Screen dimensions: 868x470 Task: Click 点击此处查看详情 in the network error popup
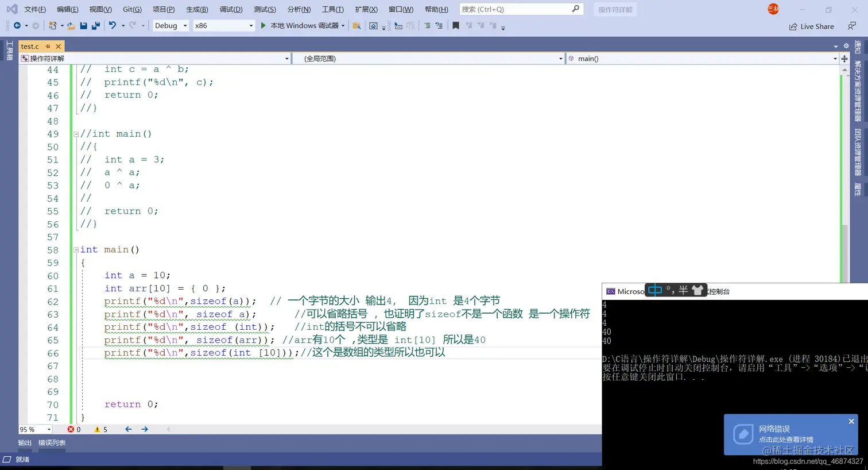[786, 440]
